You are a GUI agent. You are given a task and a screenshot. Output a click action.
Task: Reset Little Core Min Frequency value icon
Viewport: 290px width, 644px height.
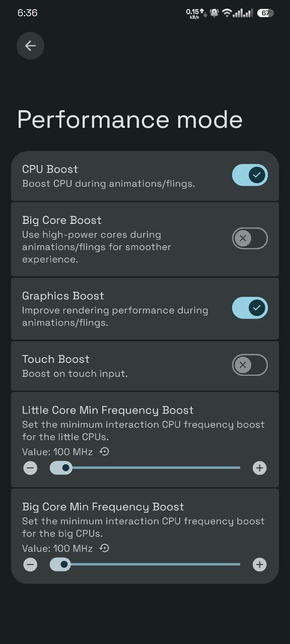point(104,452)
